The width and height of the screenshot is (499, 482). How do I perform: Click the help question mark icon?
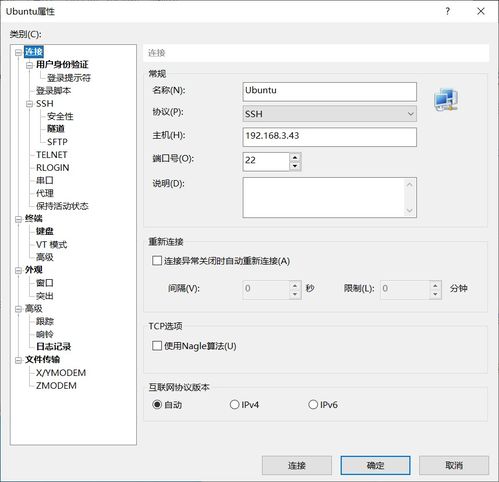(448, 11)
